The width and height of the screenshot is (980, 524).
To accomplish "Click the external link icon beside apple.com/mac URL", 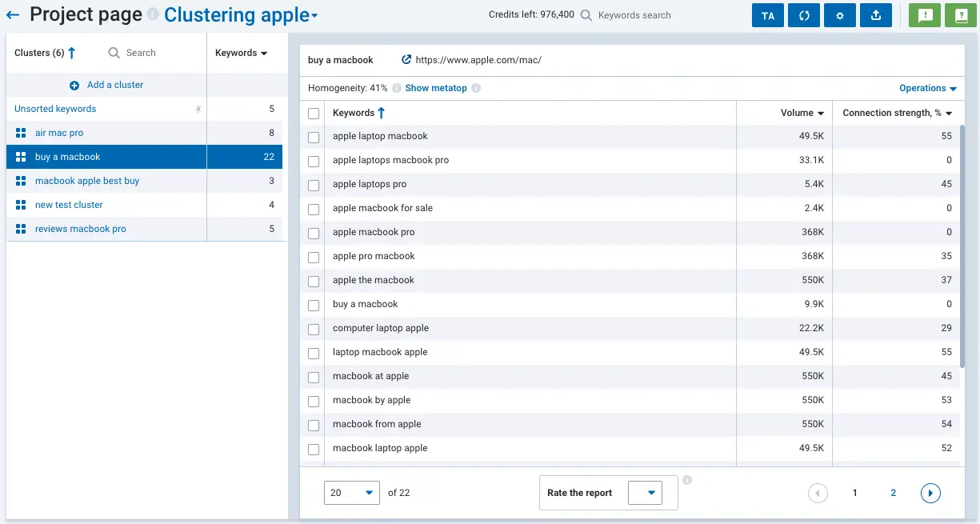I will coord(404,60).
